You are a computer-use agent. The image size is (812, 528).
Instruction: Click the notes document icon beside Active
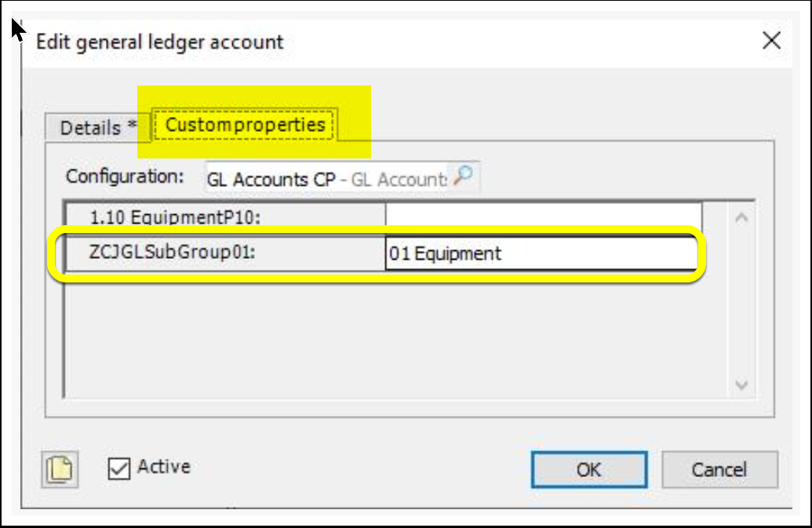[x=60, y=469]
